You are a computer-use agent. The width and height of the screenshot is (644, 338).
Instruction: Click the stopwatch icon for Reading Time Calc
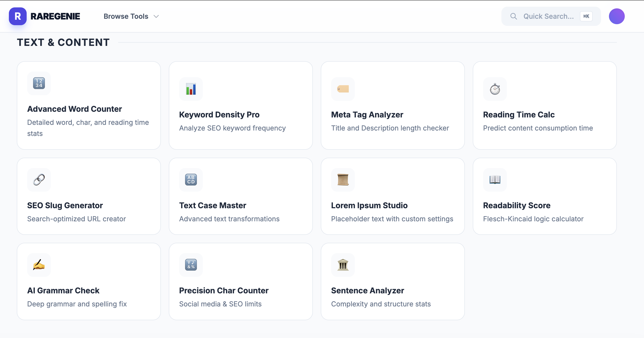495,89
